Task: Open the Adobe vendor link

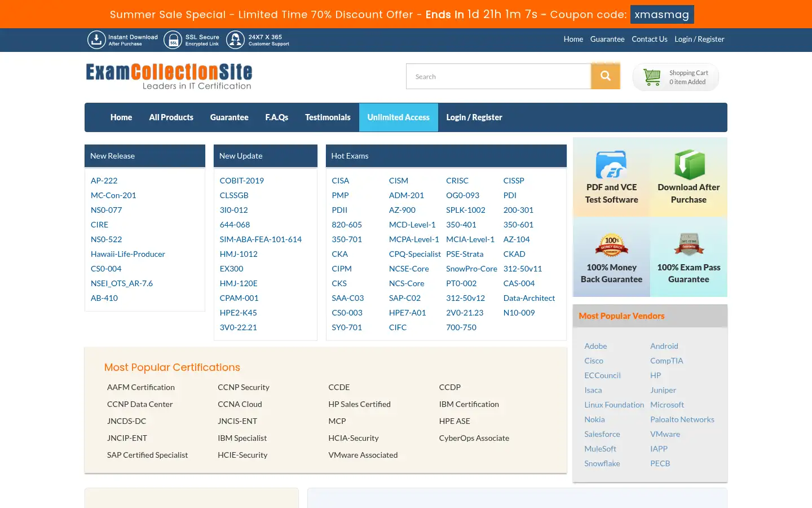Action: (595, 346)
